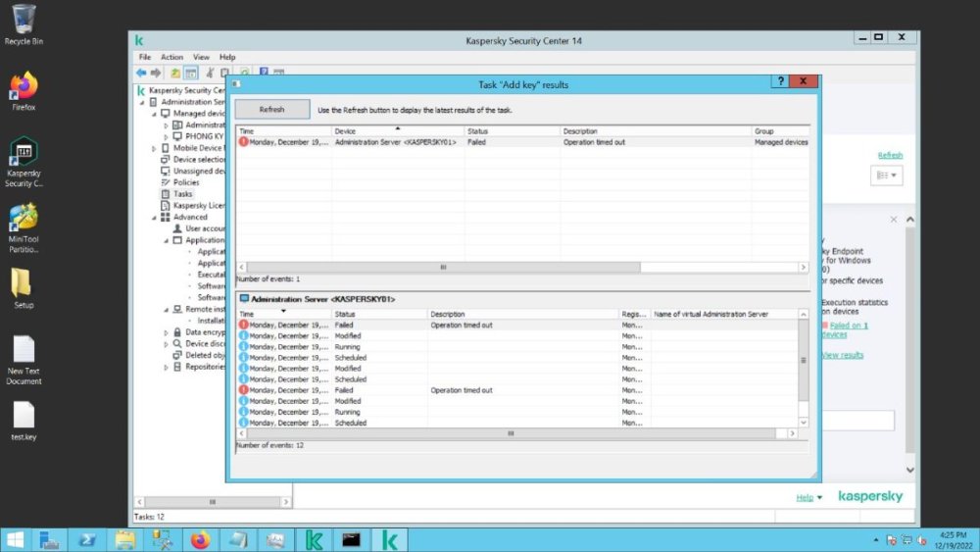Screen dimensions: 980x552
Task: Open the dialog's question mark help button
Action: coord(781,82)
